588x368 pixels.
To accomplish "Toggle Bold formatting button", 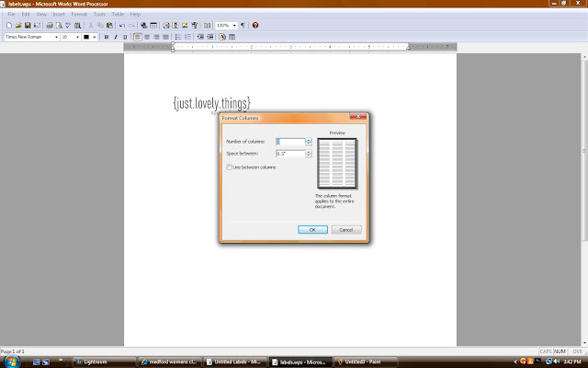I will click(x=107, y=37).
